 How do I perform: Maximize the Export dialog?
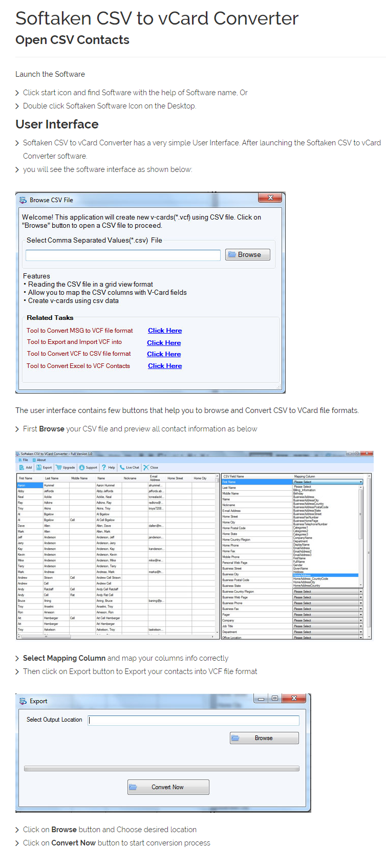(274, 699)
